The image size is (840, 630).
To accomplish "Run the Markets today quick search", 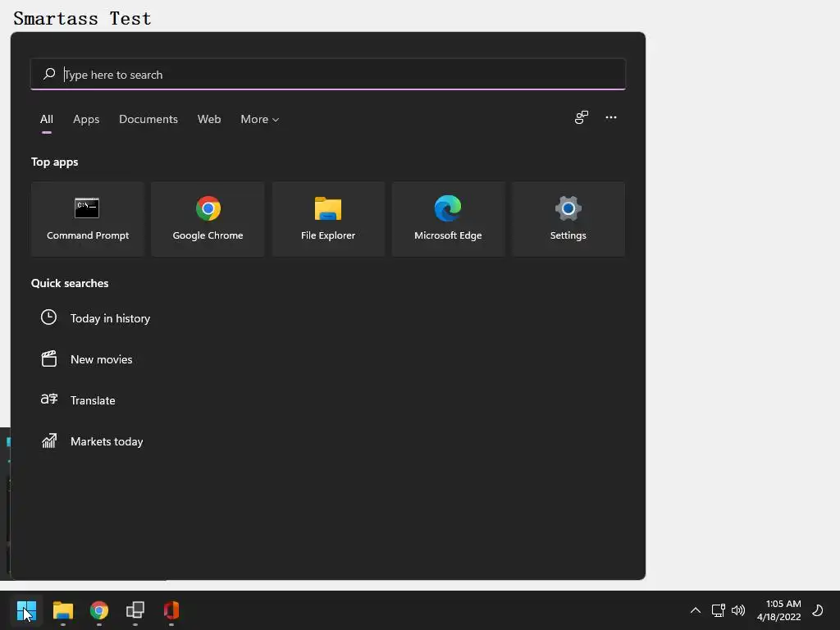I will [x=107, y=441].
